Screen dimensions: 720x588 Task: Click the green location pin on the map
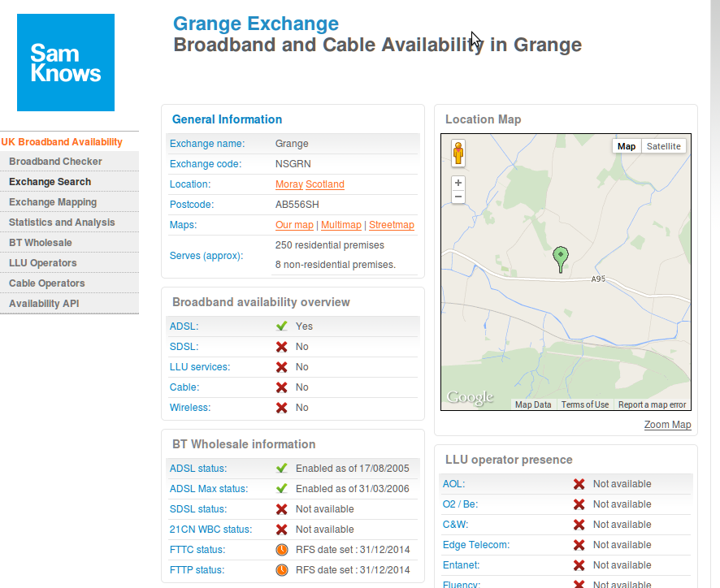(560, 259)
